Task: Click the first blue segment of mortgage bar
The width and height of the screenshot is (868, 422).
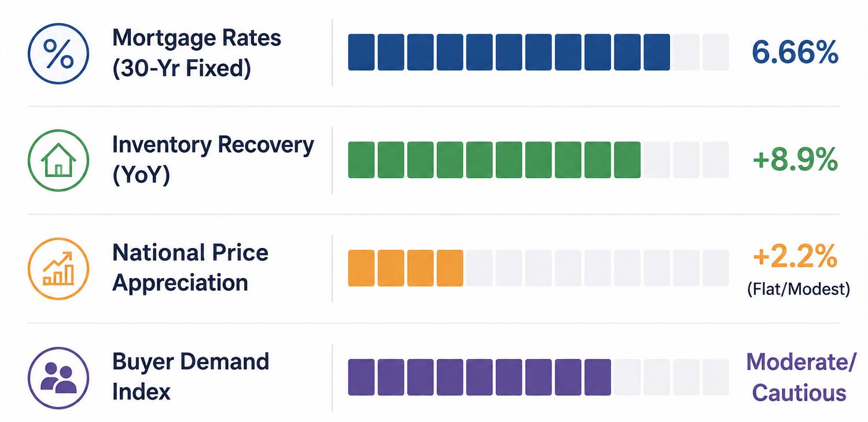Action: point(361,52)
